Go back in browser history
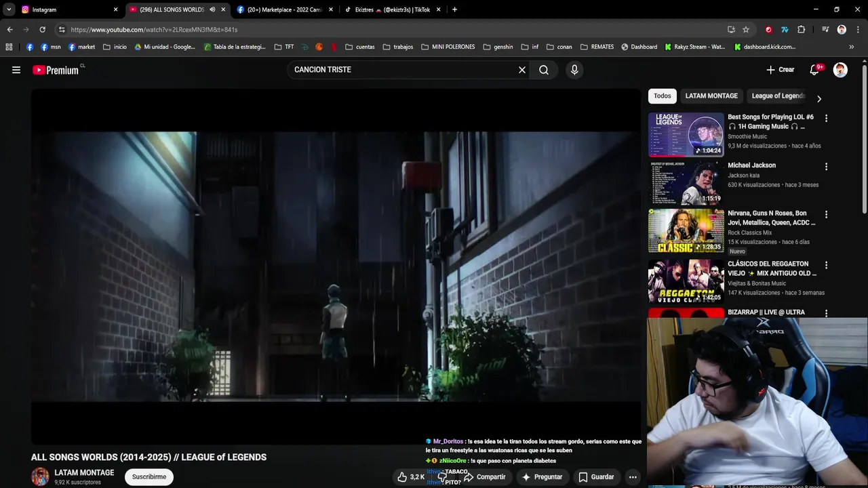The height and width of the screenshot is (488, 868). click(x=9, y=30)
